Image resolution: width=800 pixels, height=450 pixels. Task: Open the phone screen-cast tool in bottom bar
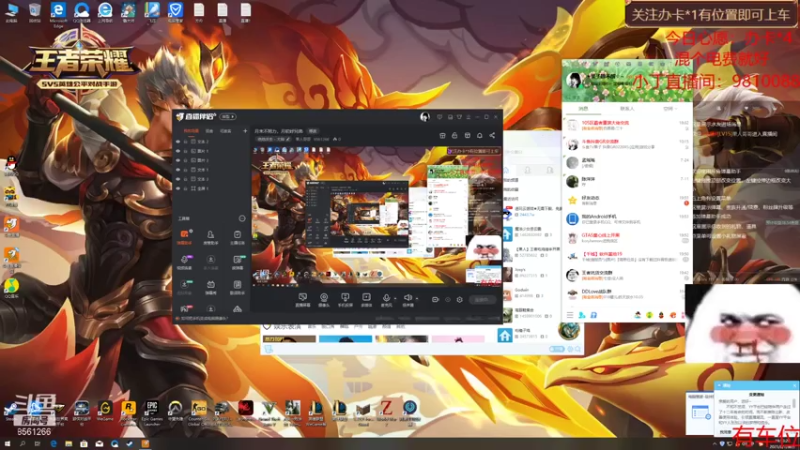[x=345, y=299]
